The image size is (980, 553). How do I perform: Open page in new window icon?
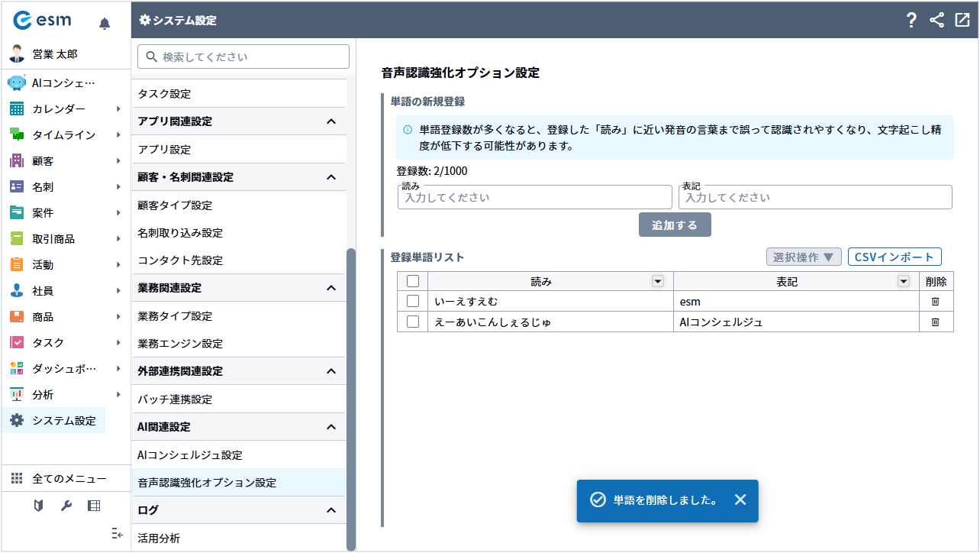click(x=962, y=21)
